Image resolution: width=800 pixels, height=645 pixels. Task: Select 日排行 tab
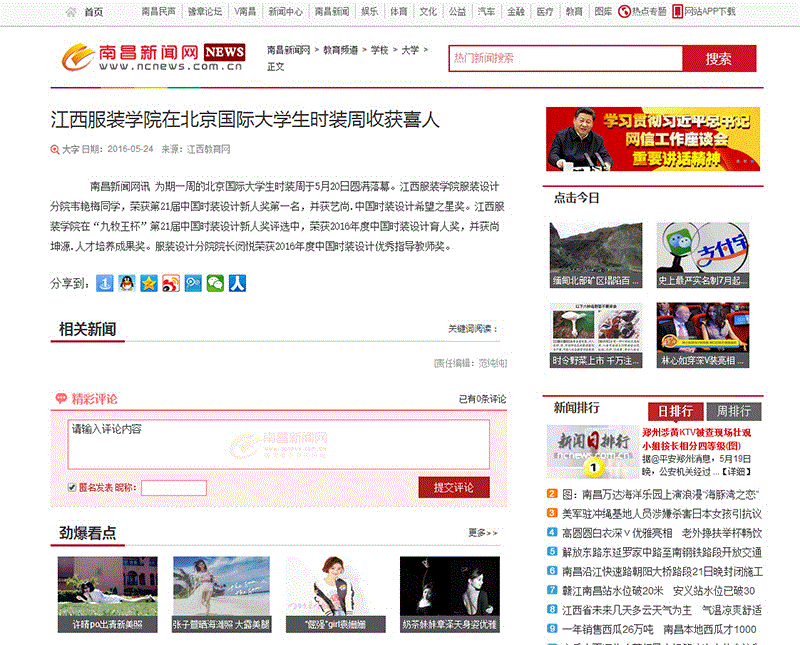pos(675,411)
